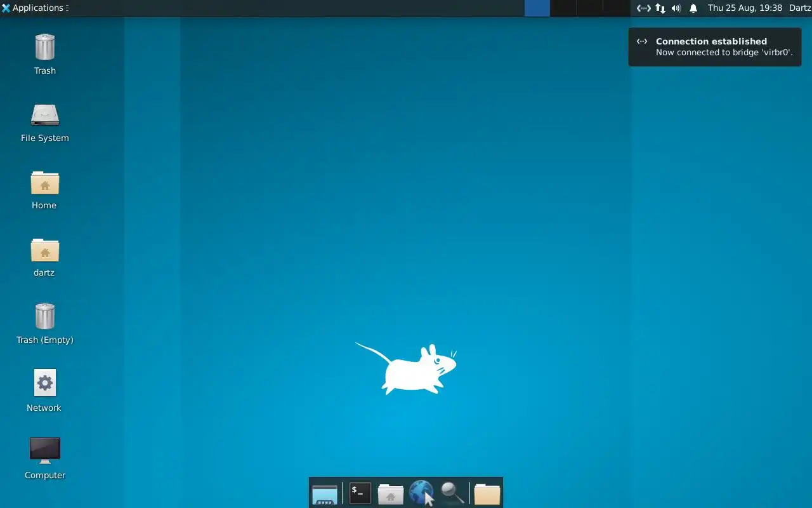Click the Dartz user menu
The image size is (812, 508).
click(800, 8)
